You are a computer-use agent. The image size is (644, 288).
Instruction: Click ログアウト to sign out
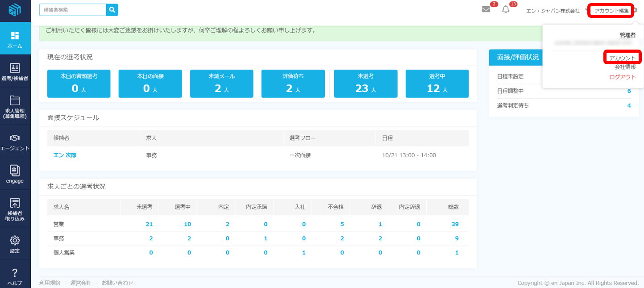[x=622, y=77]
